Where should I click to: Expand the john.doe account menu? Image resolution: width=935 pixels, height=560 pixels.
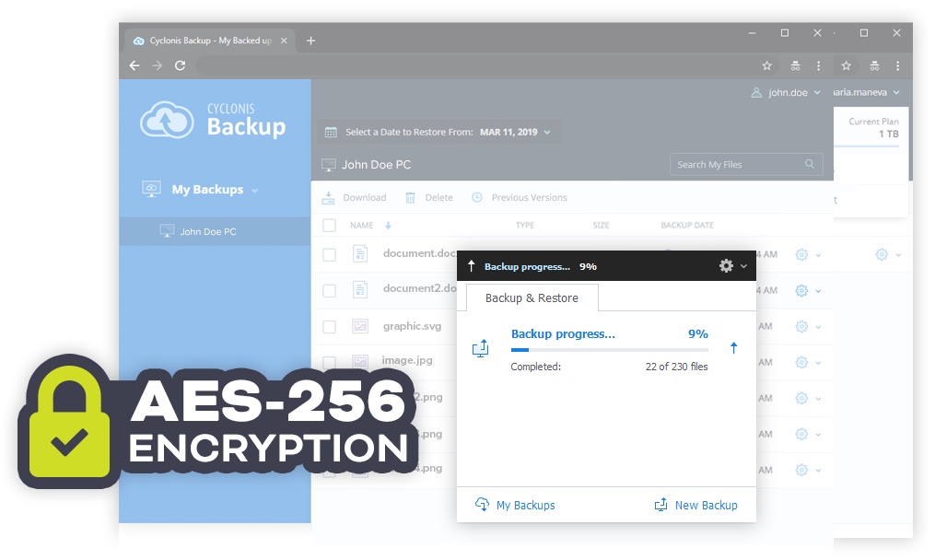[x=786, y=93]
